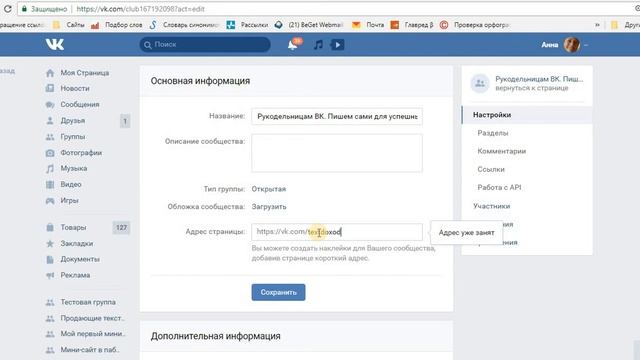The image size is (640, 360).
Task: Click the Видео sidebar film icon
Action: (50, 184)
